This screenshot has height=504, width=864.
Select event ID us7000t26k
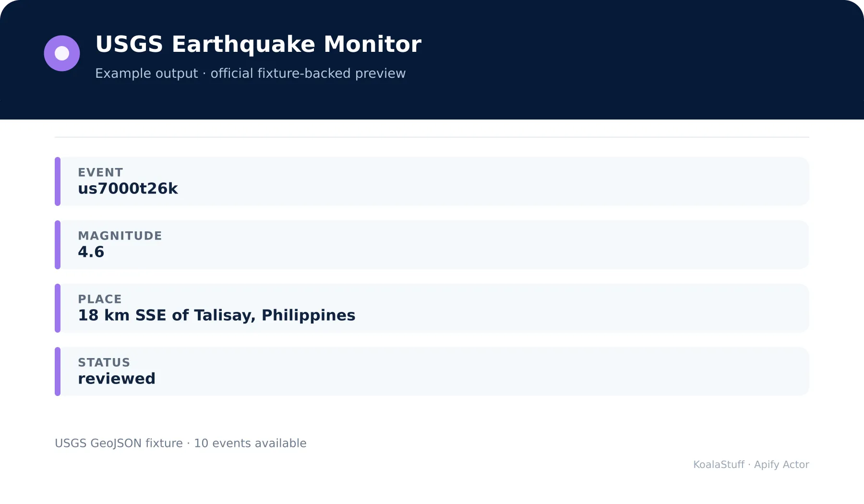pos(128,189)
